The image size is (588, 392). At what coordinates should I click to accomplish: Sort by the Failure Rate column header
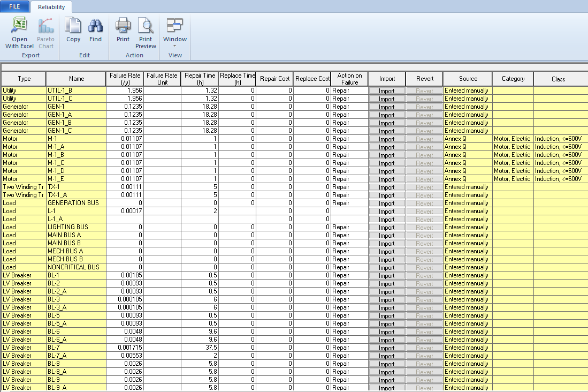125,79
